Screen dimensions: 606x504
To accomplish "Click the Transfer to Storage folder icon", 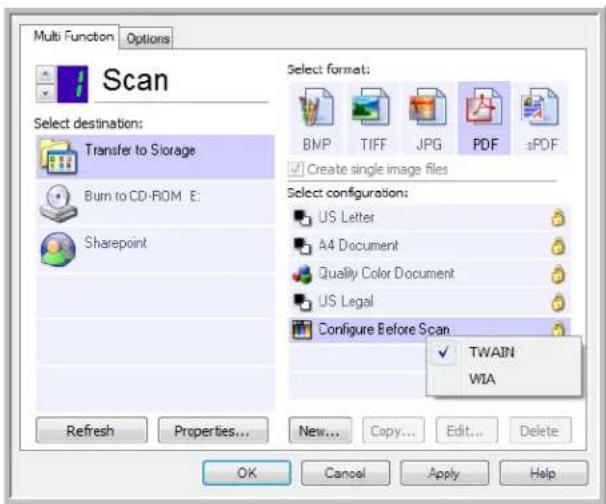I will click(x=58, y=157).
